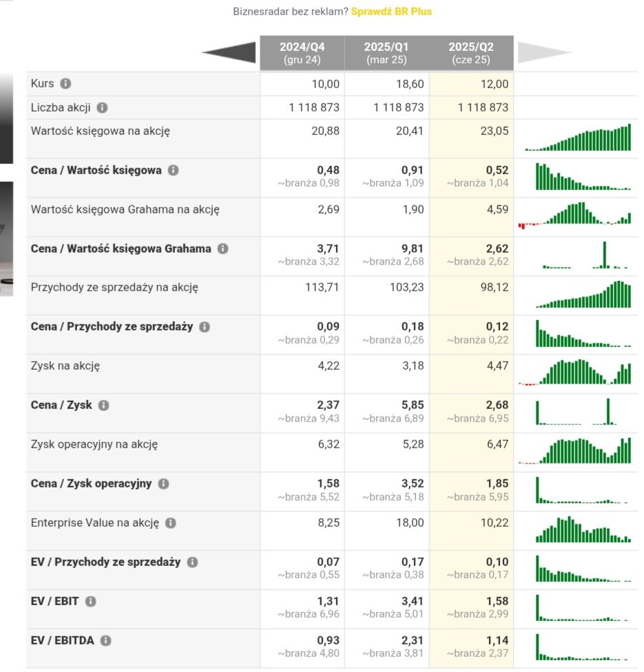Click info icon for Cena / Przychody ze sprzedaży
This screenshot has height=672, width=644.
pos(205,327)
